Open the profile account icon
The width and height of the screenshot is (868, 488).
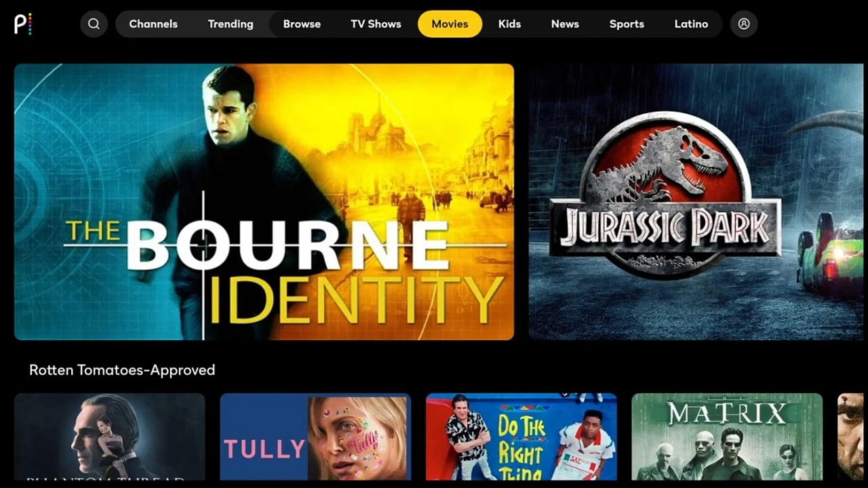point(744,24)
